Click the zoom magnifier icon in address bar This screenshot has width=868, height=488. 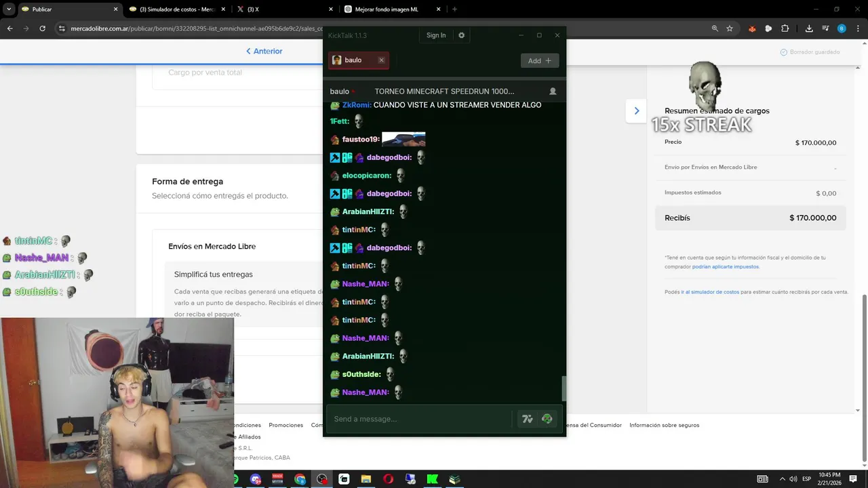point(715,28)
